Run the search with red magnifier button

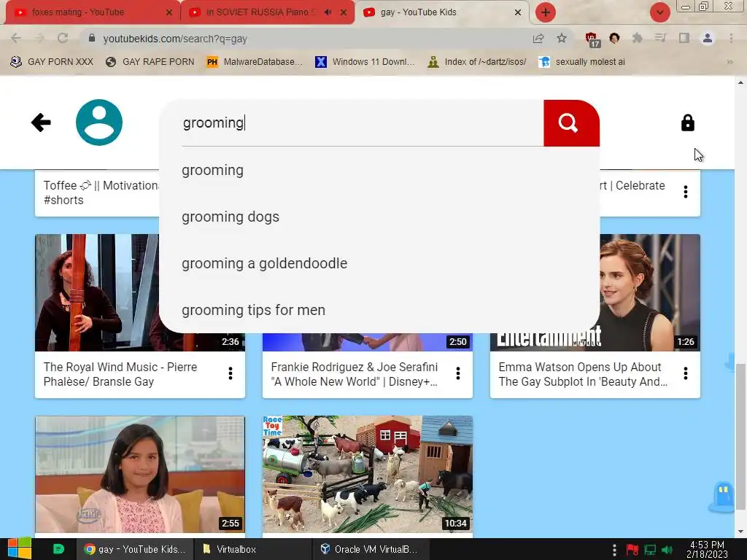570,122
